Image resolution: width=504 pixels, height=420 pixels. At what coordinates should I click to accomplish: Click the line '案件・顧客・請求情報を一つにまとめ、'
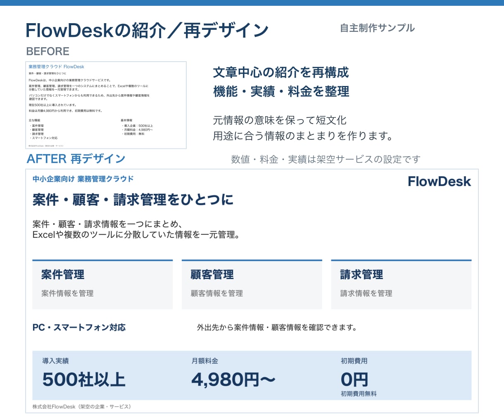coord(108,224)
